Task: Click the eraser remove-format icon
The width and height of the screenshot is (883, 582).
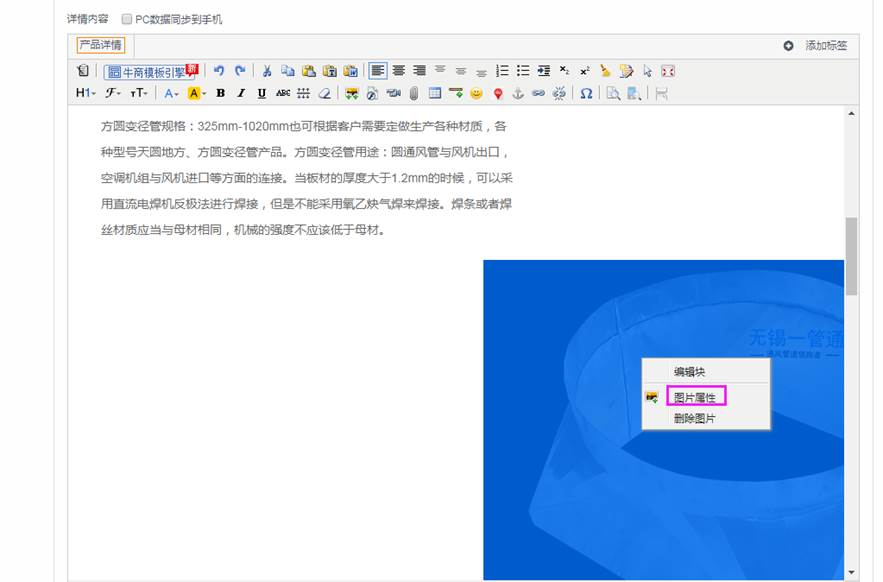Action: [324, 93]
